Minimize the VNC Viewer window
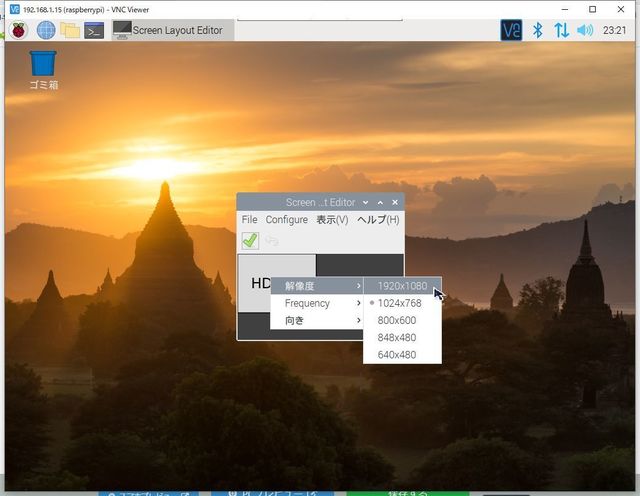The width and height of the screenshot is (640, 496). [x=565, y=9]
